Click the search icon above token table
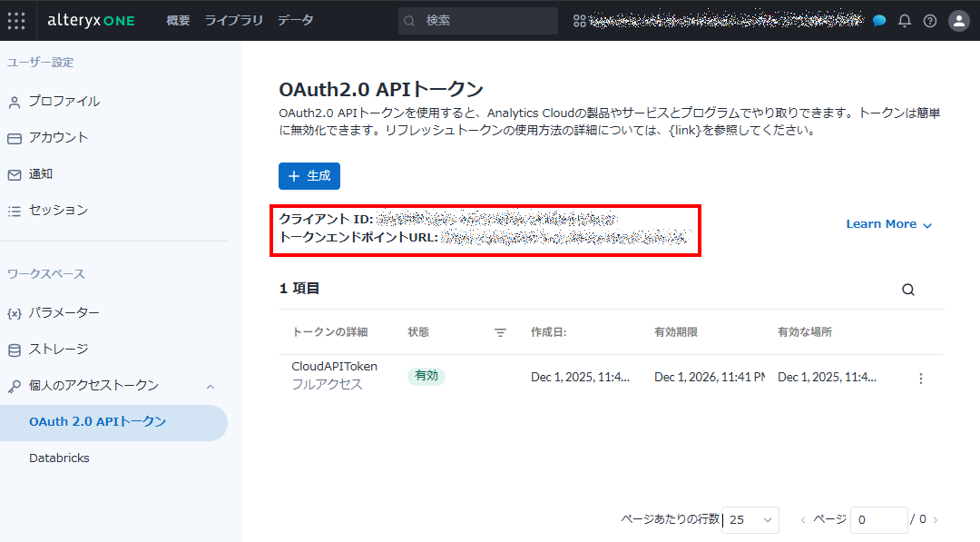 pyautogui.click(x=908, y=291)
